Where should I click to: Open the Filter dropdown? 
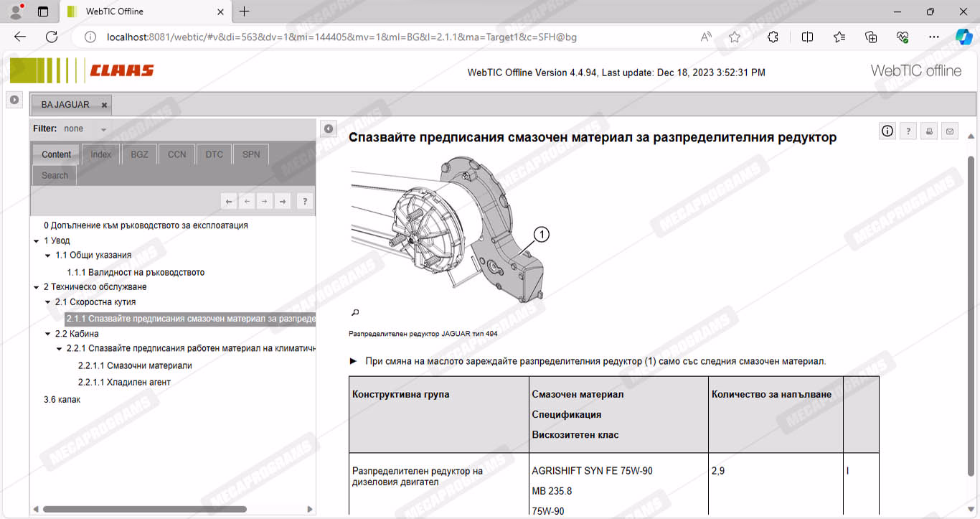click(x=103, y=129)
